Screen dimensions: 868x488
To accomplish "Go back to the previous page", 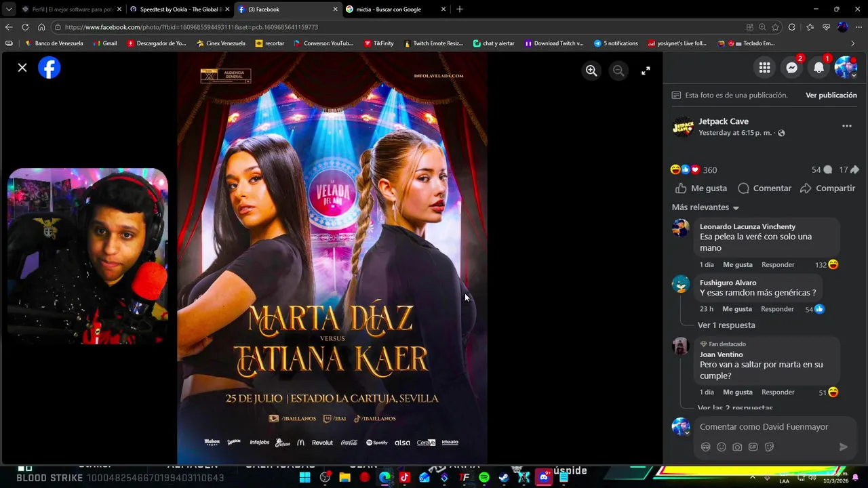I will (8, 27).
